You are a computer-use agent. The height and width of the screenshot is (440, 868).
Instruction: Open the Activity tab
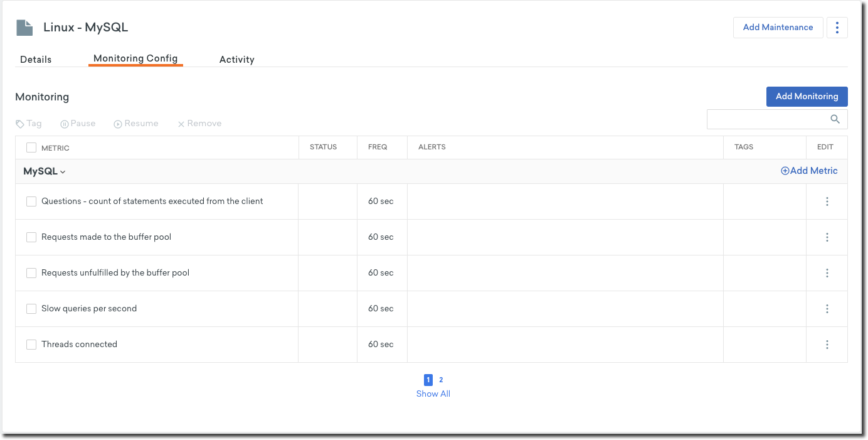tap(236, 60)
